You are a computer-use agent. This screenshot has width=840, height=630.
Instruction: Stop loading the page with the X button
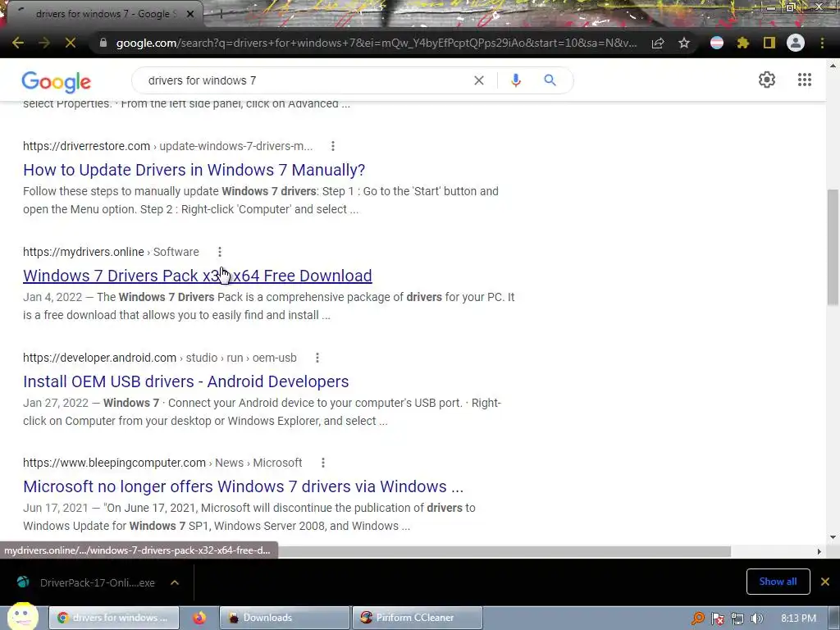click(71, 43)
